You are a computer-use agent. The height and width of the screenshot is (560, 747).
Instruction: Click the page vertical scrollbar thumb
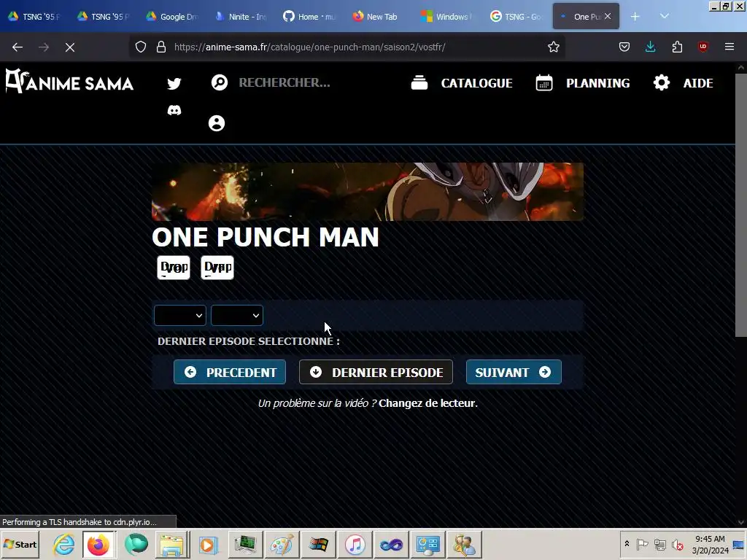click(x=741, y=205)
